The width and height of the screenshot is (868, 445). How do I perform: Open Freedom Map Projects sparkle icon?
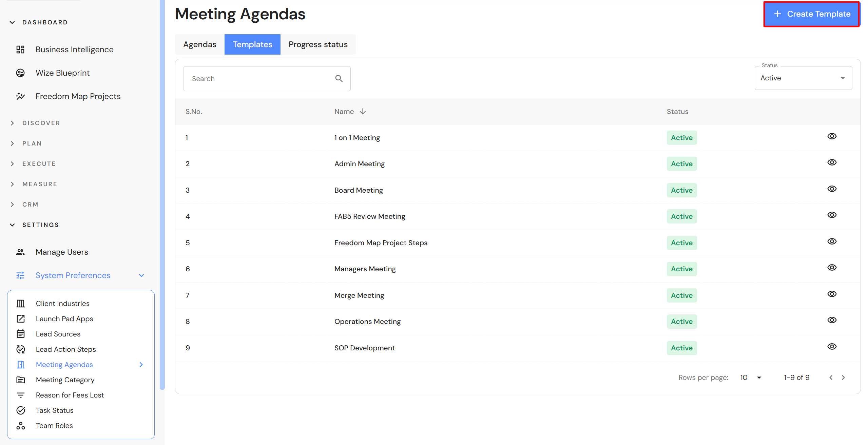(x=20, y=96)
